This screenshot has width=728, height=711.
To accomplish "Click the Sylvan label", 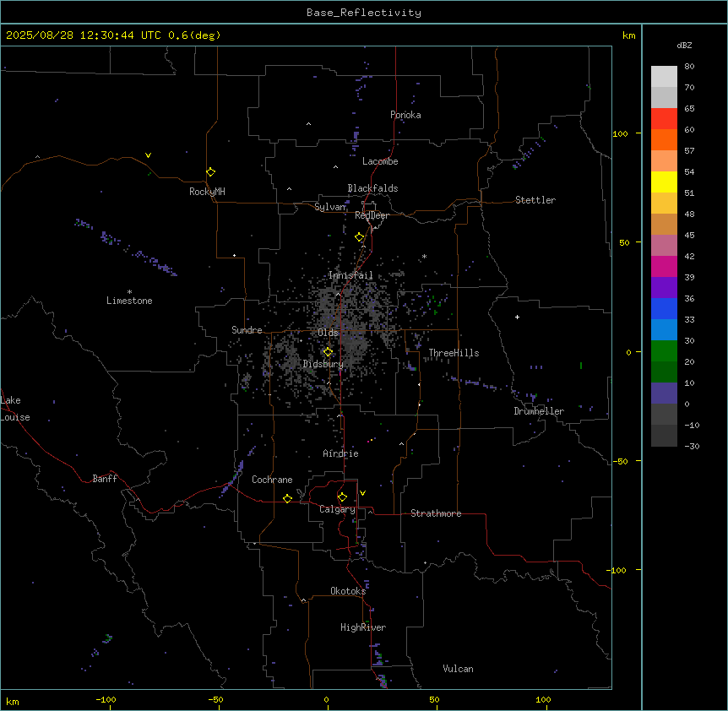I will click(330, 207).
